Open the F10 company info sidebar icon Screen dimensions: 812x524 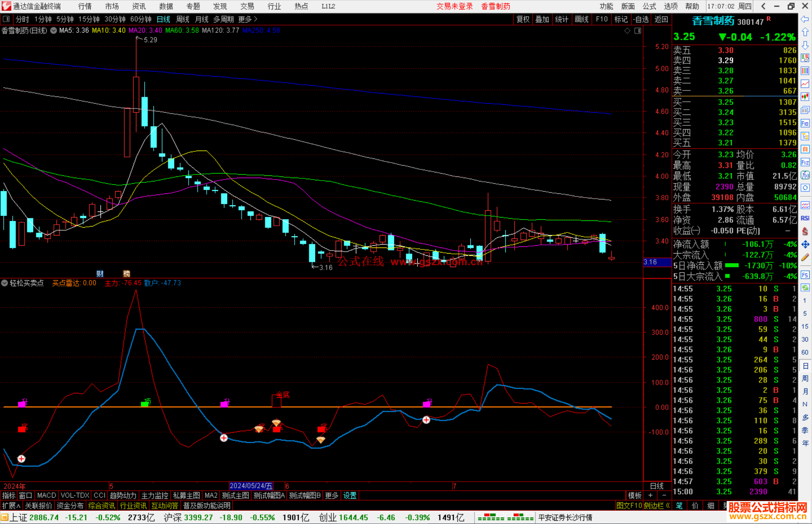[805, 123]
